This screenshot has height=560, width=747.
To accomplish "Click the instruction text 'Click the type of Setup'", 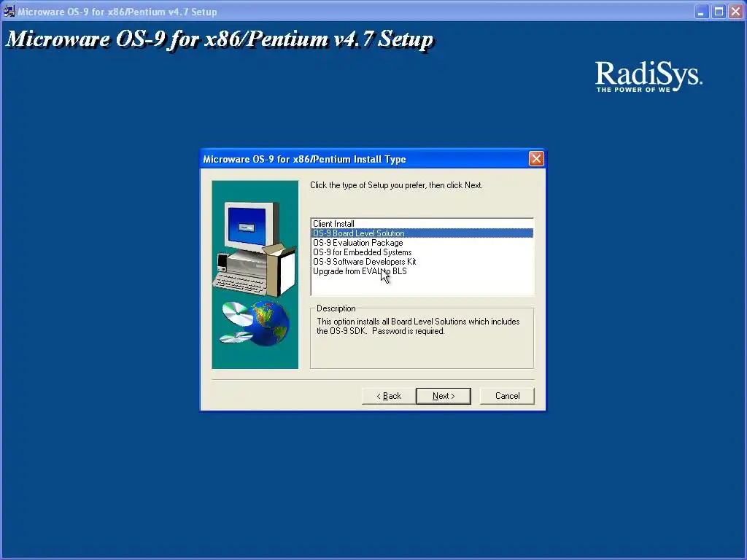I will (396, 185).
